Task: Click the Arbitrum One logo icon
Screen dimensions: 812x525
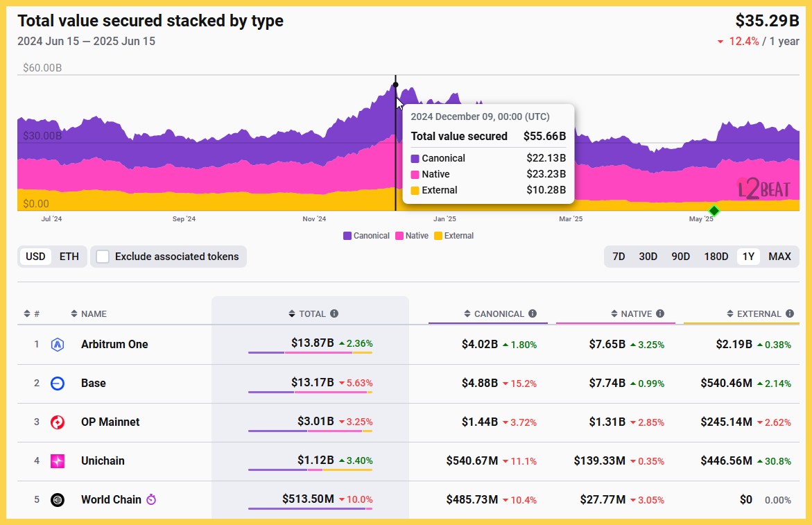Action: (x=58, y=344)
